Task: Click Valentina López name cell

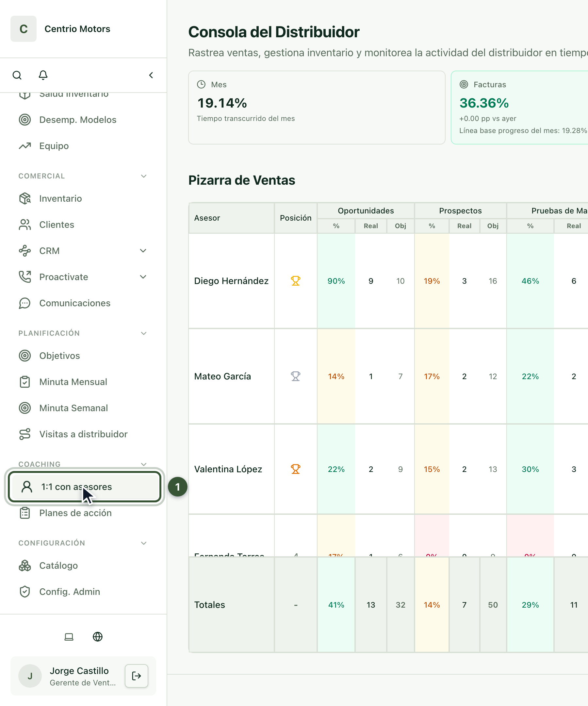Action: [x=232, y=469]
